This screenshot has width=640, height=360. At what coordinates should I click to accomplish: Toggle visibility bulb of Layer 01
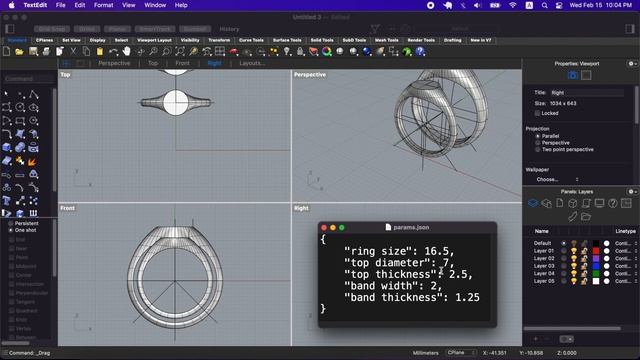(574, 251)
